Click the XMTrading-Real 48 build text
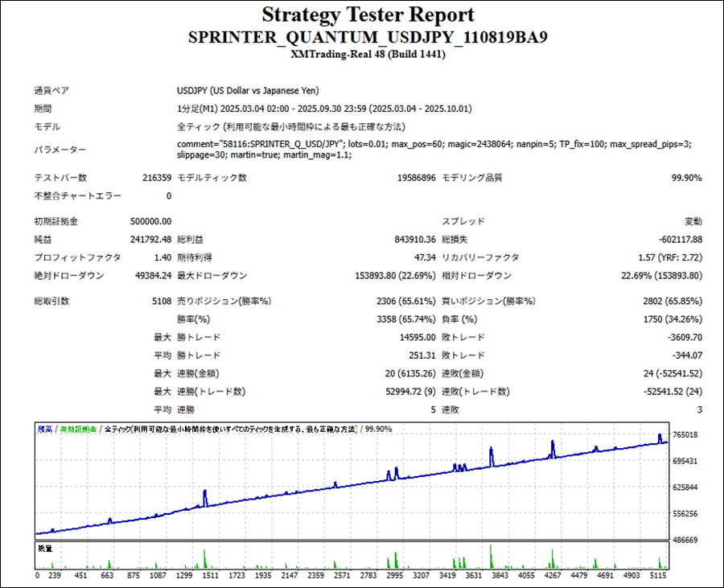724x588 pixels. (x=368, y=55)
